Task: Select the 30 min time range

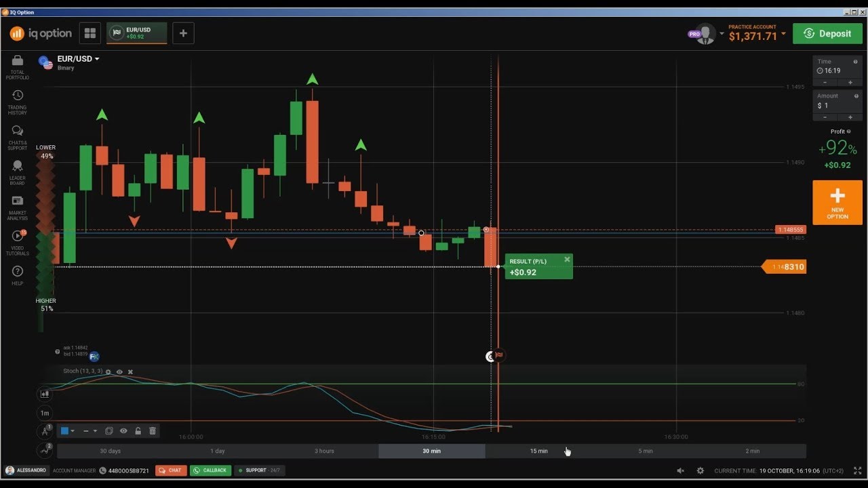Action: pos(431,451)
